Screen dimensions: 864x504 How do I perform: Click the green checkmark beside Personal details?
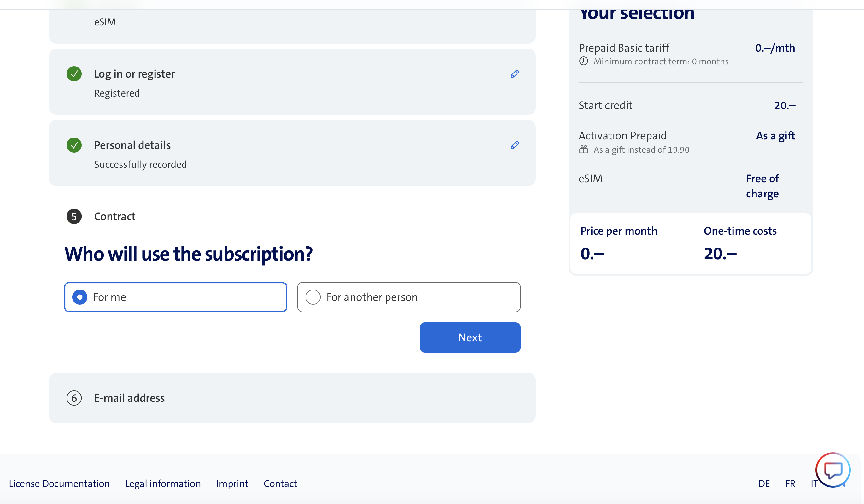pos(74,145)
